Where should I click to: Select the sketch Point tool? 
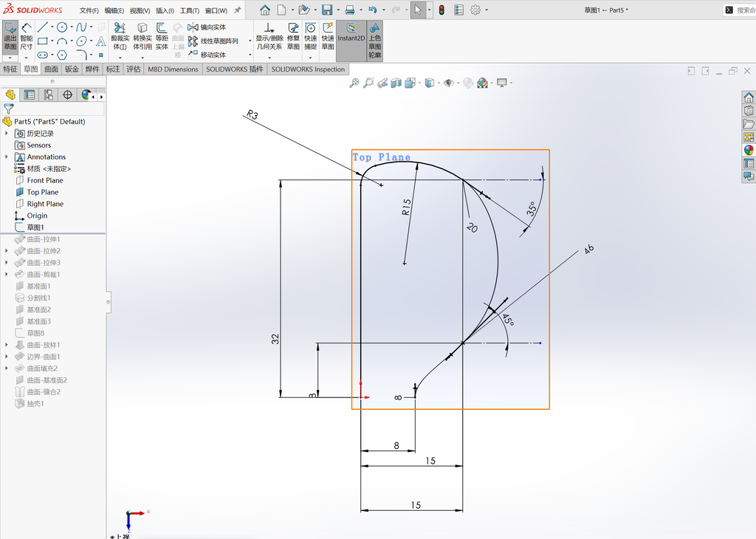pyautogui.click(x=100, y=55)
